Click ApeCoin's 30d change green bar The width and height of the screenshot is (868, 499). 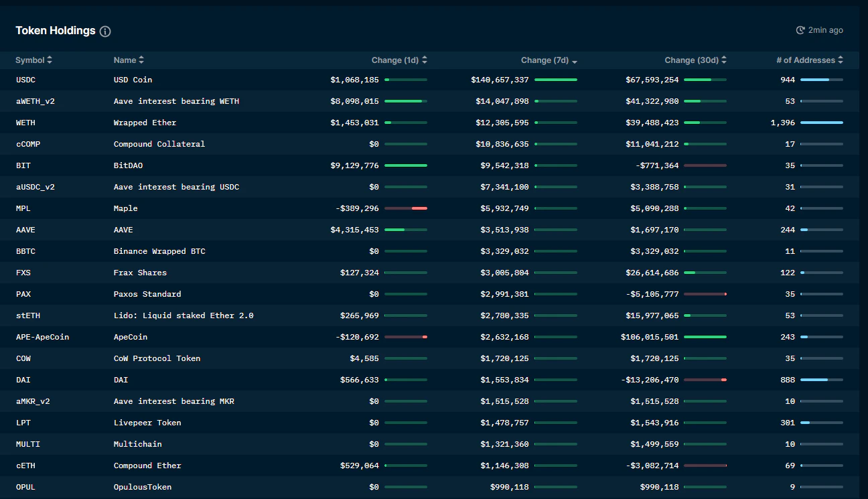(705, 337)
